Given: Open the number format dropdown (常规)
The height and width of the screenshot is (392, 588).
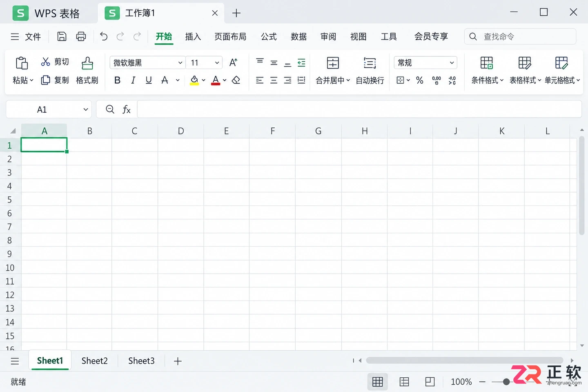Looking at the screenshot, I should [x=452, y=62].
